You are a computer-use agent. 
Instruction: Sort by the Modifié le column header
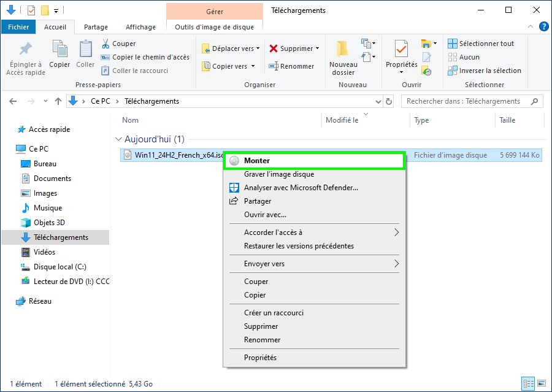[x=342, y=120]
